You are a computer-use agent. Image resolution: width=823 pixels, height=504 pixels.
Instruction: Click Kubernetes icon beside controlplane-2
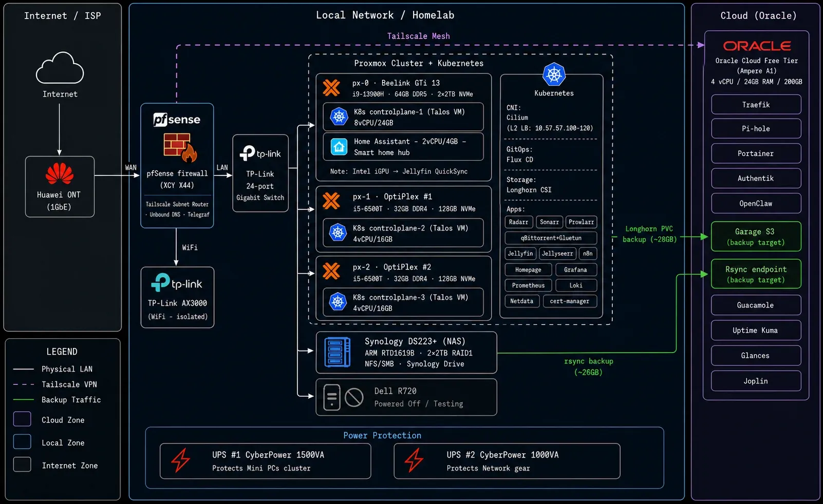click(x=338, y=233)
